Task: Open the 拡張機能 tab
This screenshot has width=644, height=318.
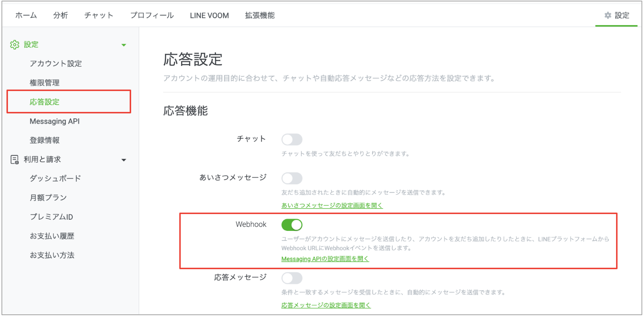Action: (x=260, y=15)
